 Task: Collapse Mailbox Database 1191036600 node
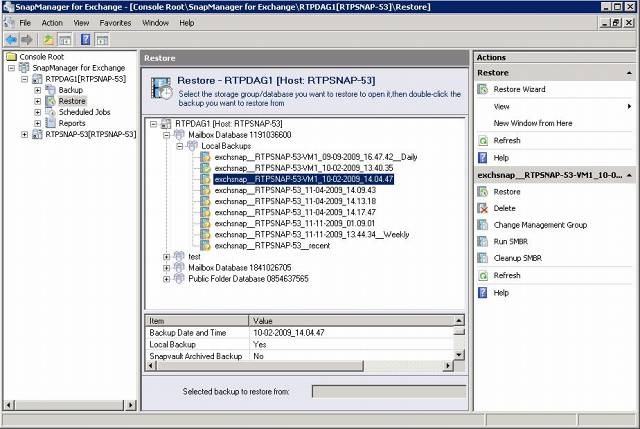tap(167, 135)
